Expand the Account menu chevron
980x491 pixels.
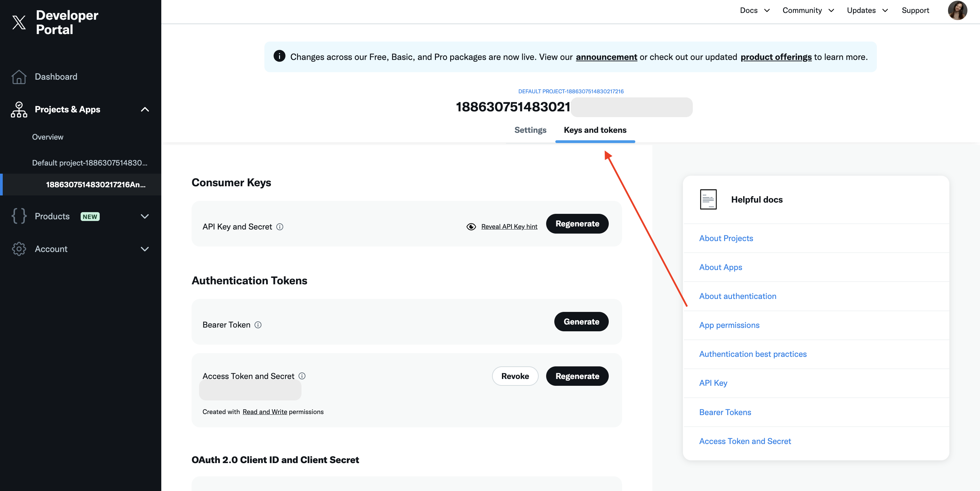click(145, 249)
